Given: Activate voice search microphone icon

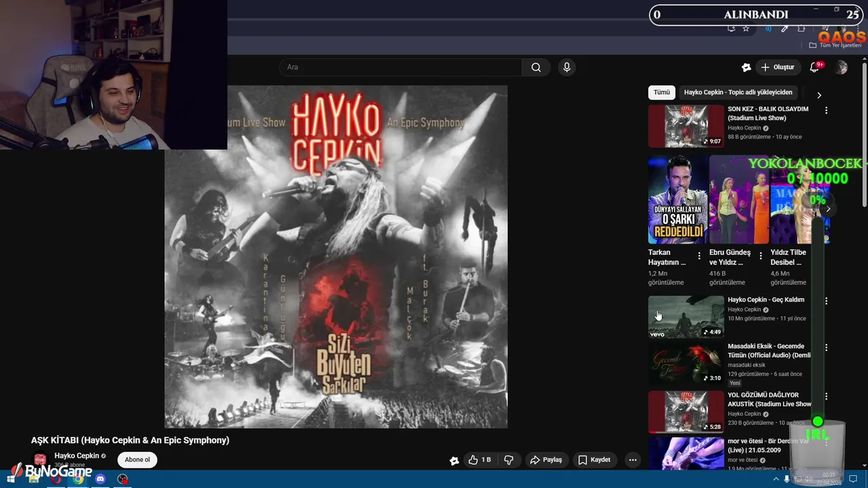Looking at the screenshot, I should tap(567, 67).
